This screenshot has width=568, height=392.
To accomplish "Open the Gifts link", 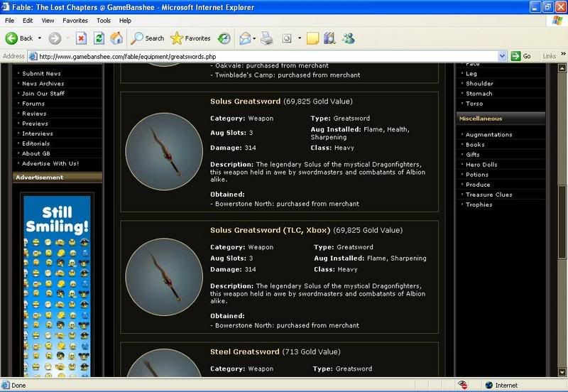I will click(472, 155).
